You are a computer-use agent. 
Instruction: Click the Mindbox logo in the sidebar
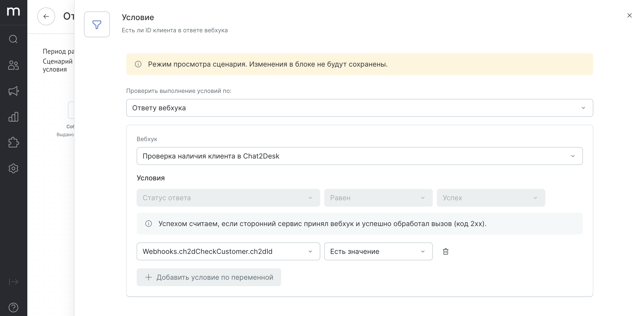[x=13, y=11]
